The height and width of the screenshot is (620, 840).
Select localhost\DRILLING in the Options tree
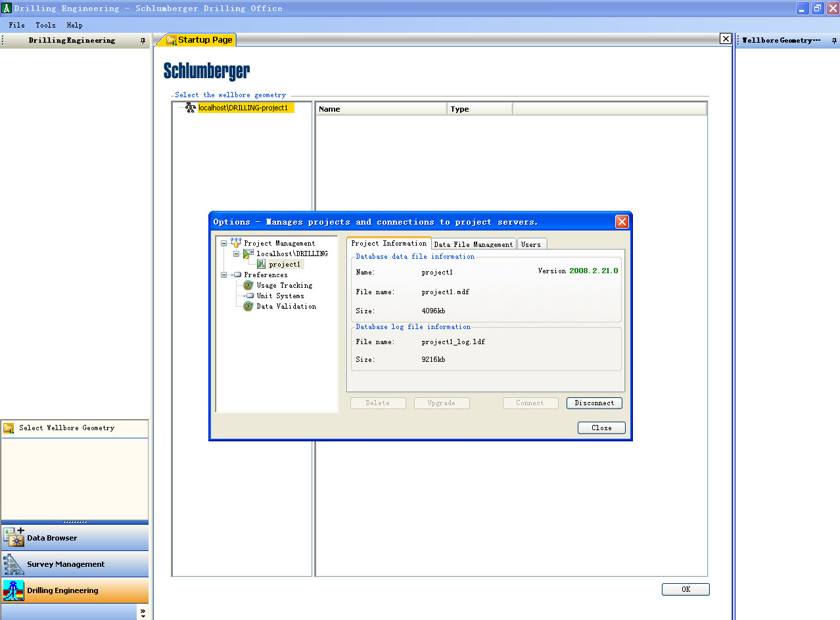pyautogui.click(x=292, y=254)
